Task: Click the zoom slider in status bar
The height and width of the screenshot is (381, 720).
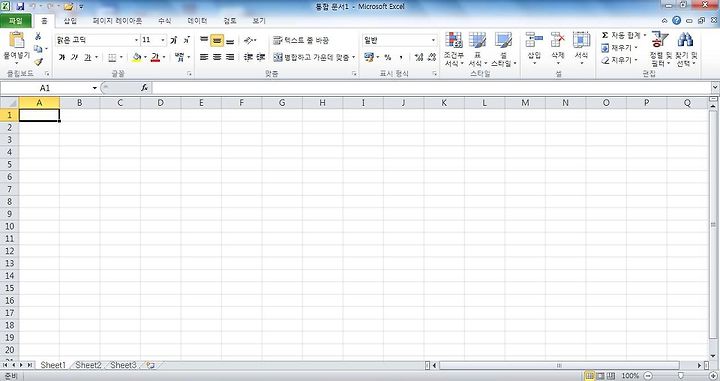Action: pos(681,376)
